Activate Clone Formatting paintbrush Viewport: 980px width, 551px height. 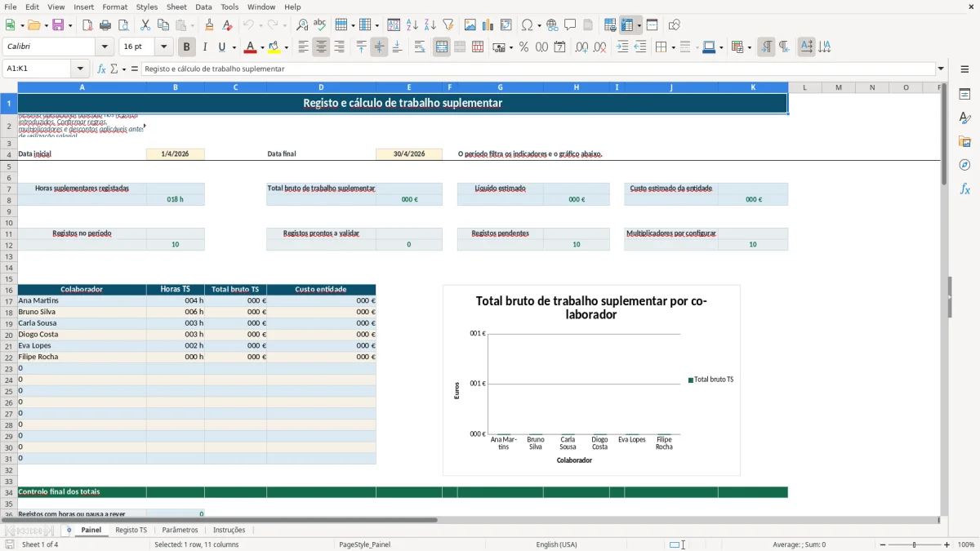point(209,25)
